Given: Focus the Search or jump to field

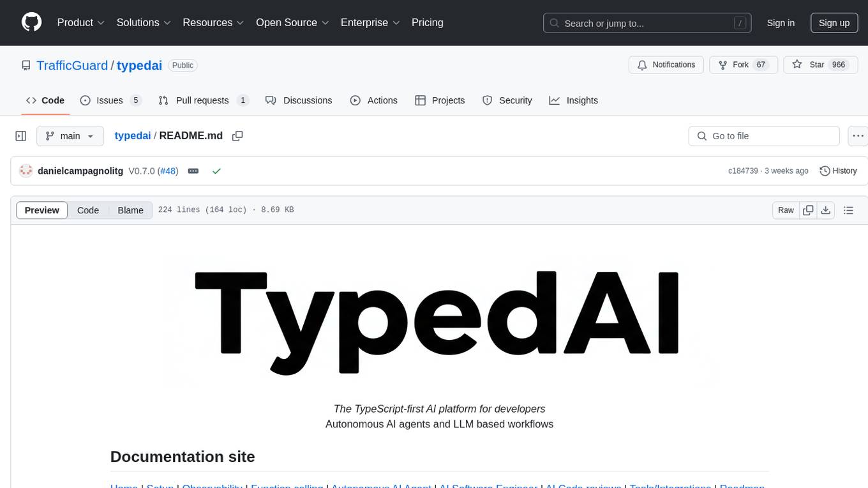Looking at the screenshot, I should pyautogui.click(x=647, y=23).
